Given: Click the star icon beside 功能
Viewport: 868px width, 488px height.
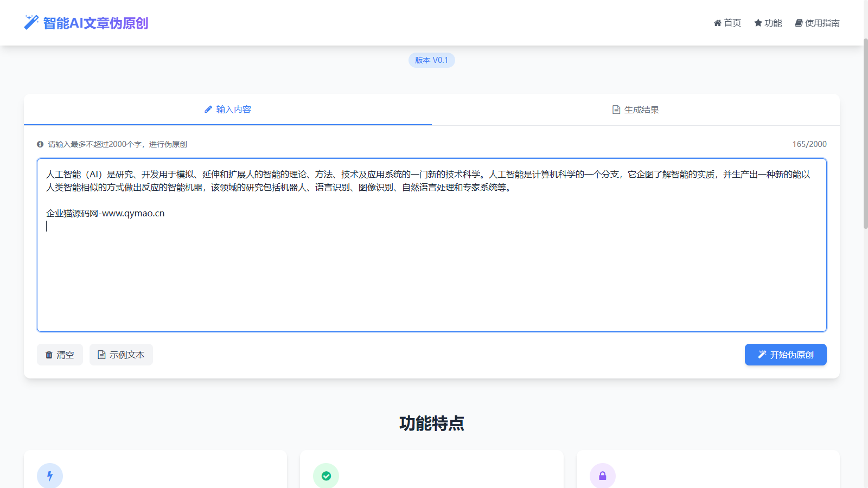Looking at the screenshot, I should pos(757,23).
